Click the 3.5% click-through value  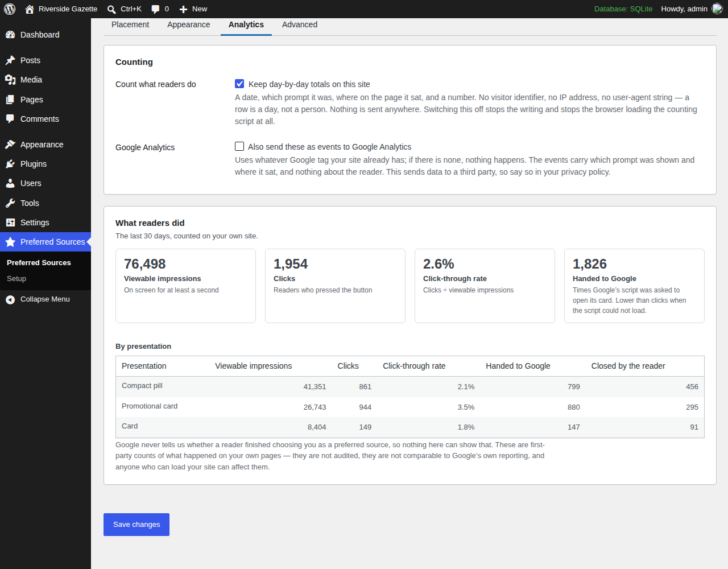466,407
